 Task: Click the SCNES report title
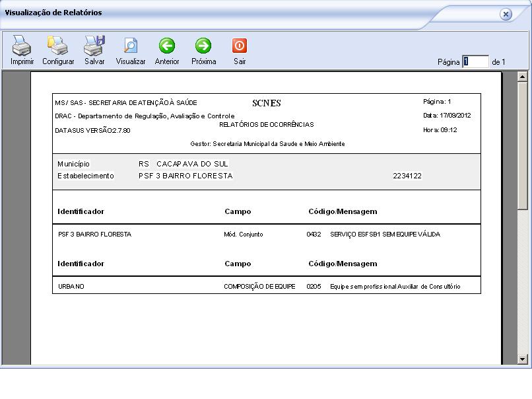267,103
